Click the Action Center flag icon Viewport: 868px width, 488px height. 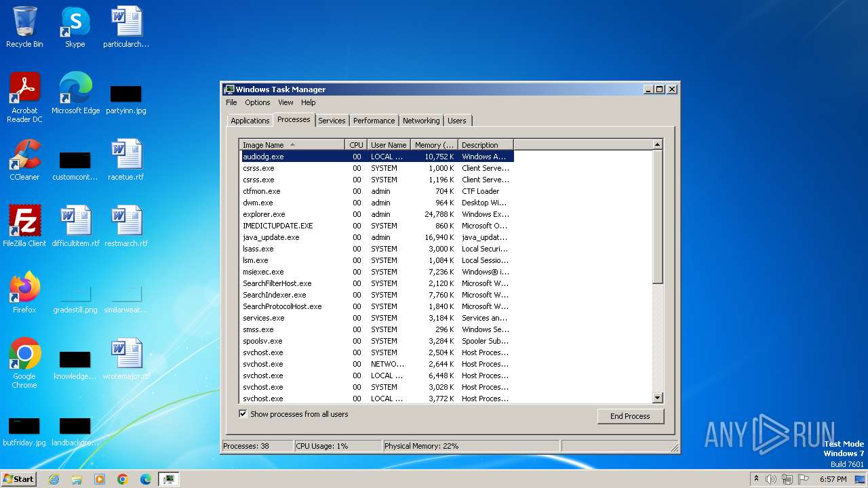tap(804, 479)
